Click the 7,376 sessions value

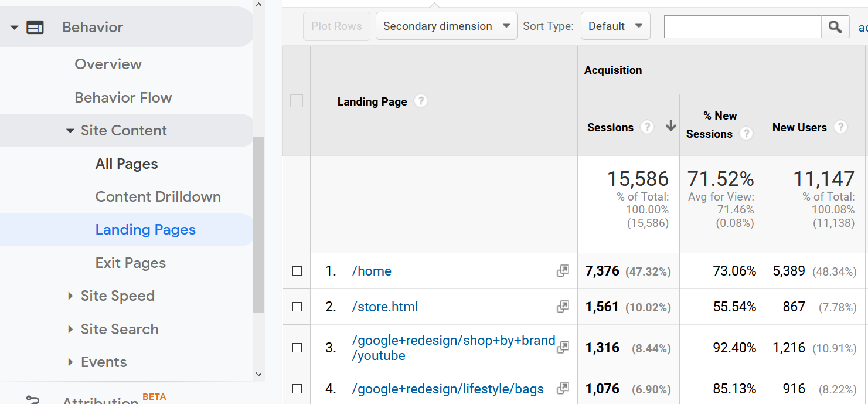pyautogui.click(x=602, y=271)
